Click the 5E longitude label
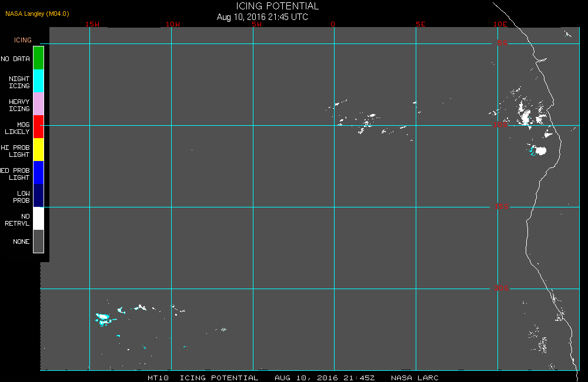This screenshot has height=382, width=588. [x=420, y=24]
